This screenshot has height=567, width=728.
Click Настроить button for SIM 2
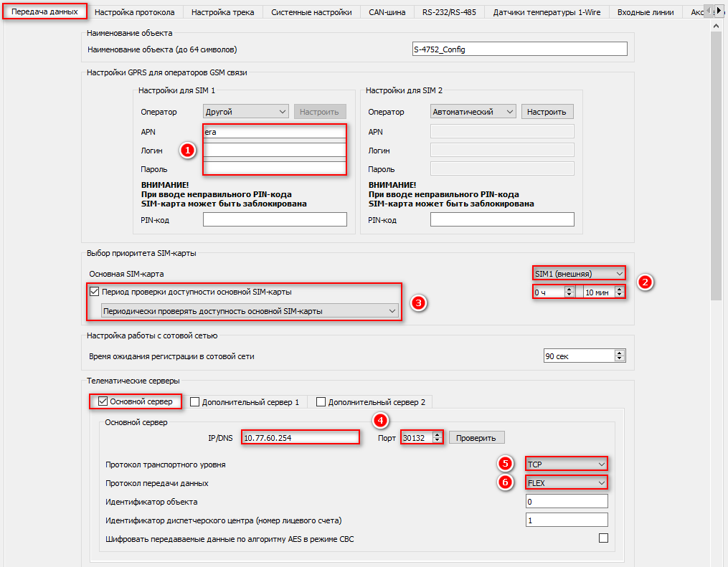(547, 112)
